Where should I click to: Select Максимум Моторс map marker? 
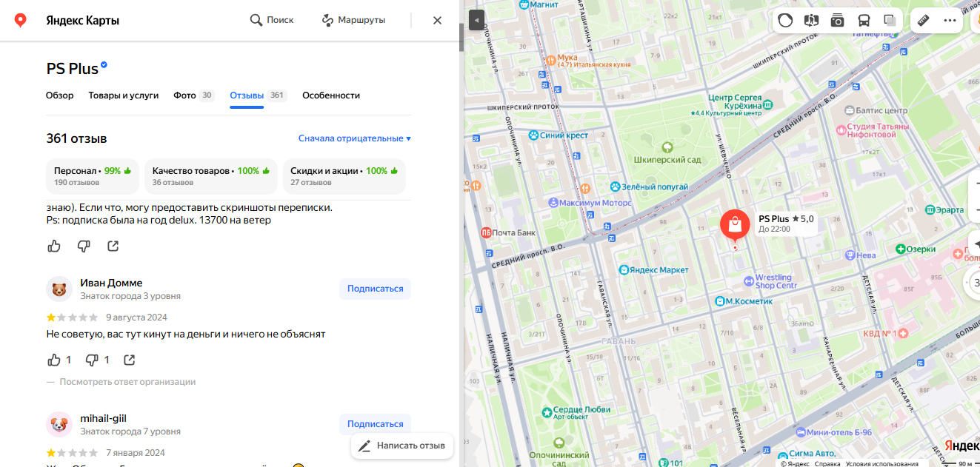553,202
